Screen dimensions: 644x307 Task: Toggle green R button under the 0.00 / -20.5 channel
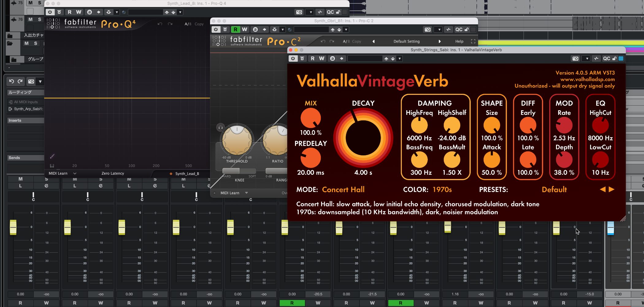pyautogui.click(x=292, y=303)
